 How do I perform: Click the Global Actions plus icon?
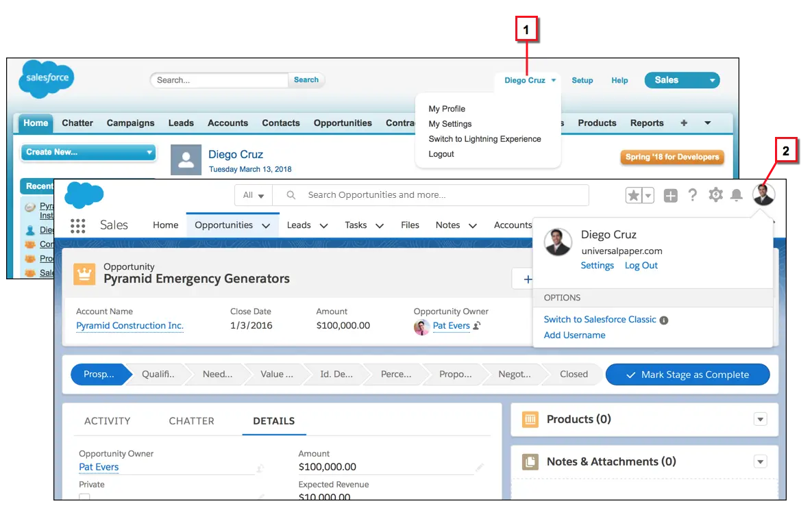tap(671, 196)
